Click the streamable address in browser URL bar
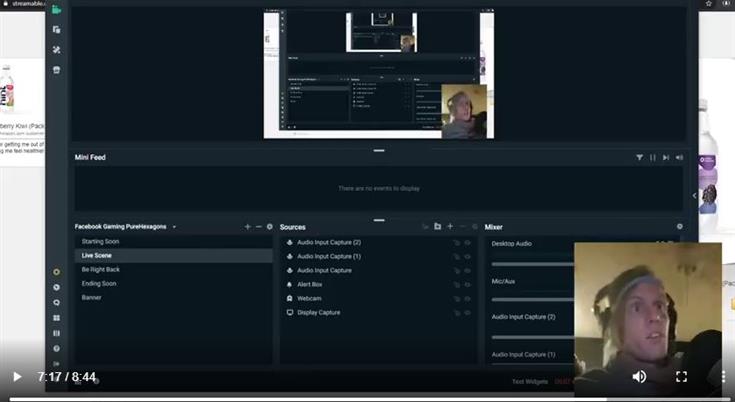The image size is (735, 402). tap(28, 3)
